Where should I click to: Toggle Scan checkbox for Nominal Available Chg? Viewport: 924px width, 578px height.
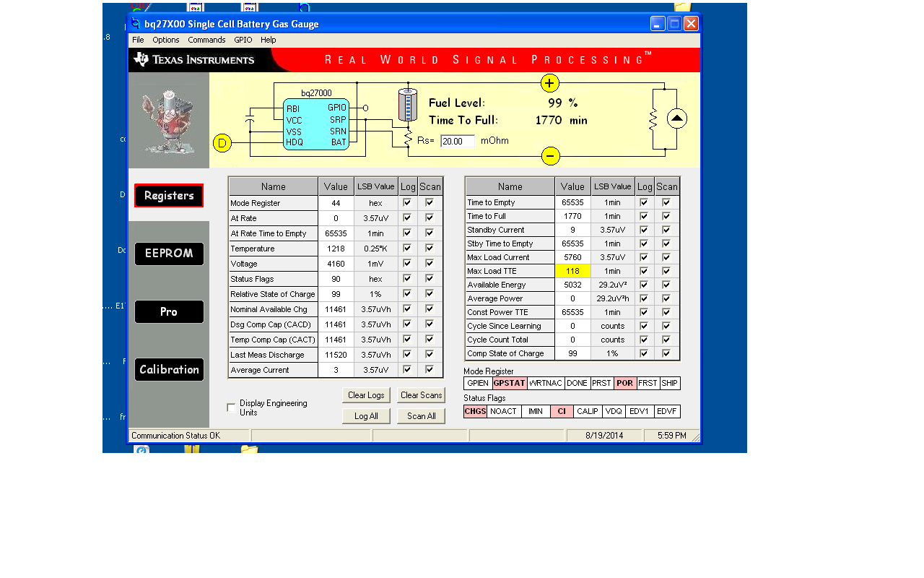[430, 309]
